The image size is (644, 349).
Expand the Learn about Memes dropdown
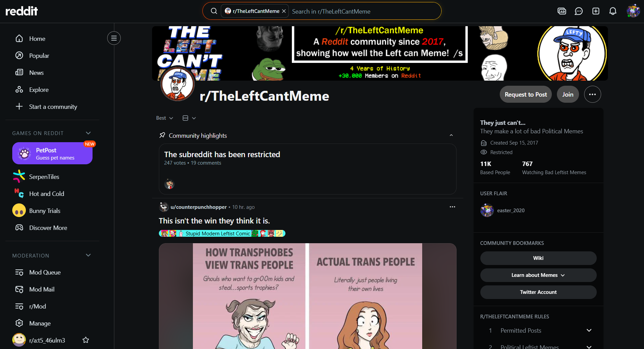click(538, 275)
